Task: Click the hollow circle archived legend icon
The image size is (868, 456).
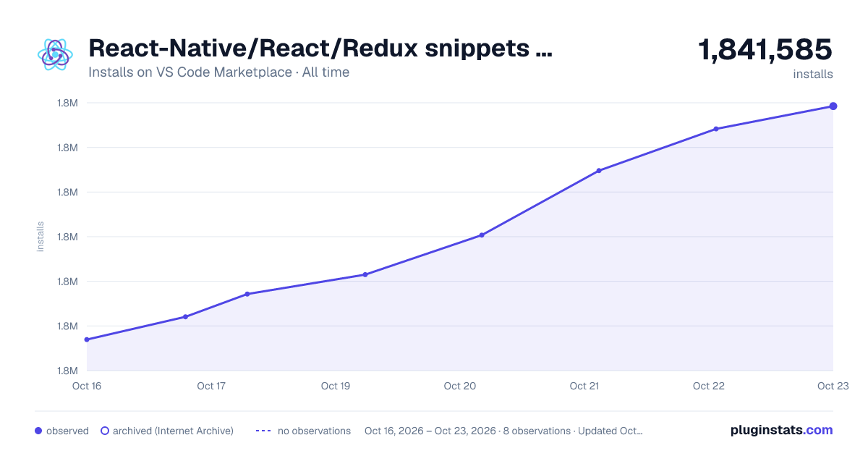Action: point(105,431)
